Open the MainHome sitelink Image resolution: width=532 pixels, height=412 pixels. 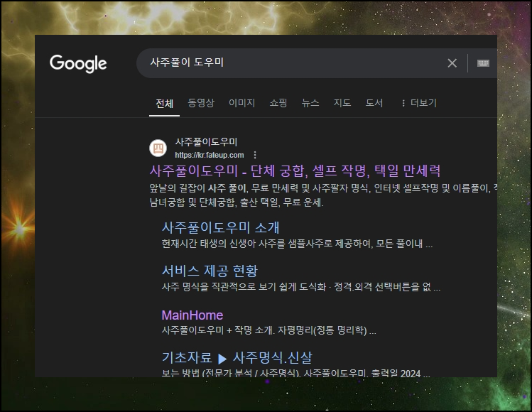(192, 315)
